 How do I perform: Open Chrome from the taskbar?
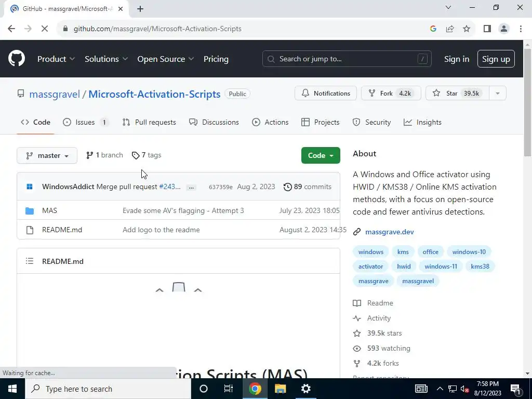[255, 389]
